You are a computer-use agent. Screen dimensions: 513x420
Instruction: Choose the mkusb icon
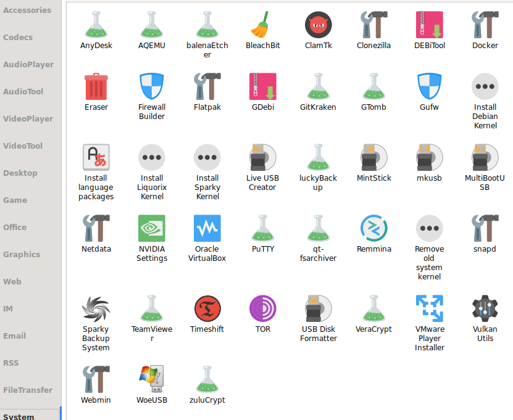pyautogui.click(x=430, y=157)
